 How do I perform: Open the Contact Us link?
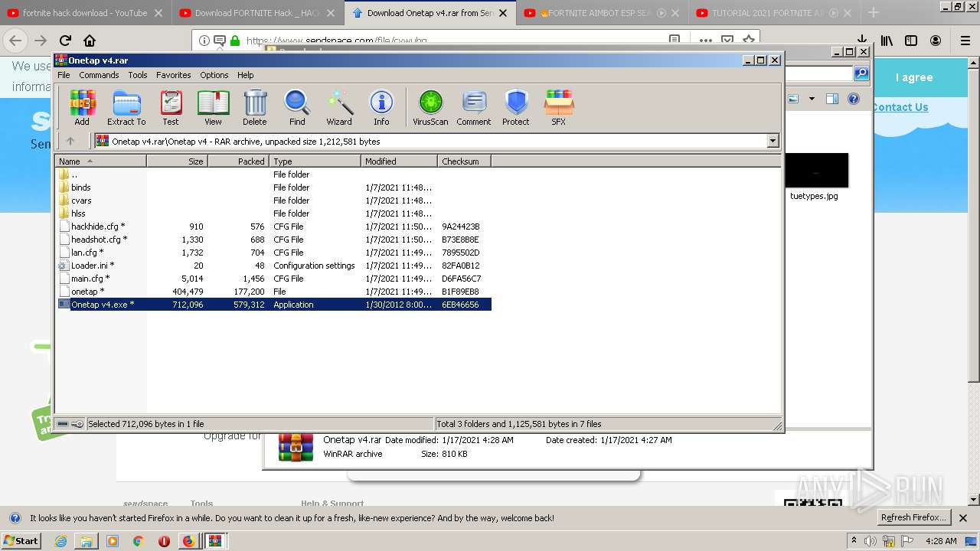pyautogui.click(x=900, y=107)
